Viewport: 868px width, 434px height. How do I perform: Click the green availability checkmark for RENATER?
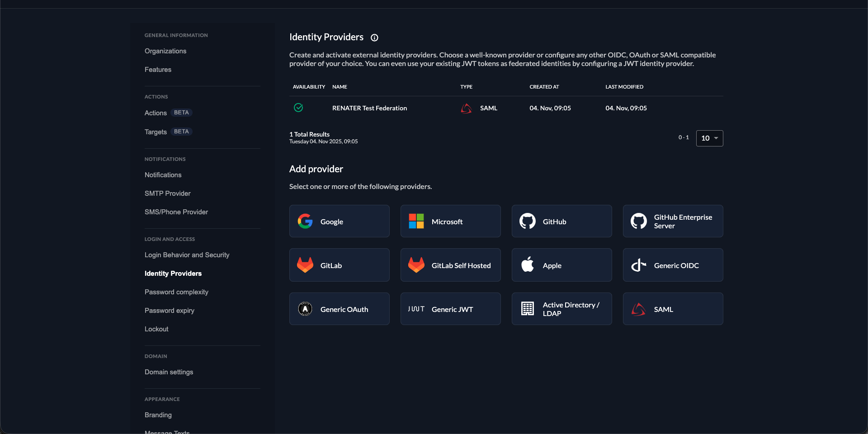[298, 108]
